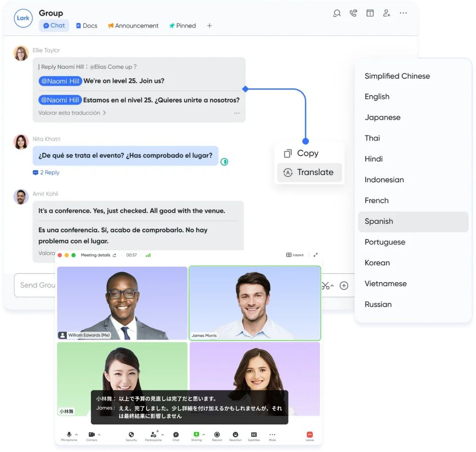Switch to the Docs tab
476x452 pixels.
87,26
